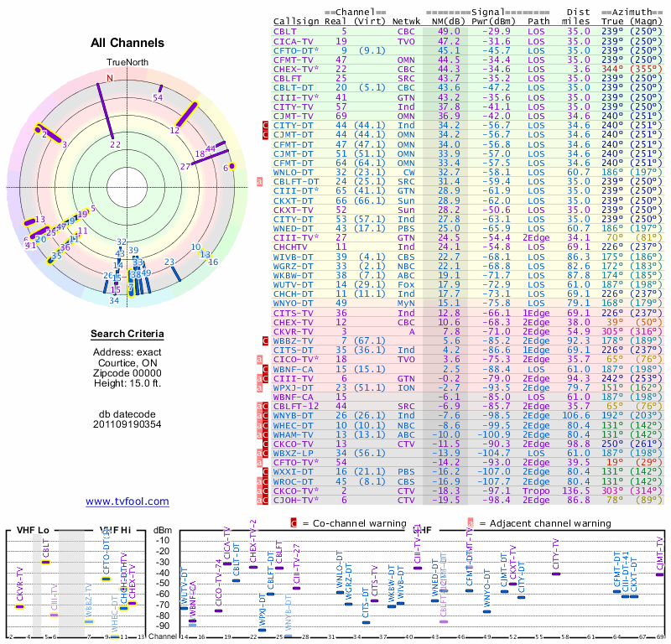Image resolution: width=671 pixels, height=644 pixels.
Task: Select the red Co-channel warning legend icon
Action: (294, 523)
